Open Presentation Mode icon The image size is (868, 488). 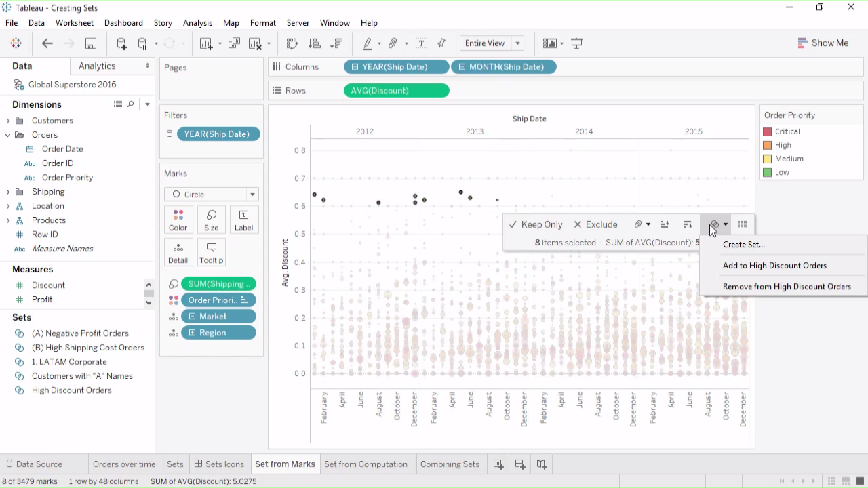click(577, 43)
